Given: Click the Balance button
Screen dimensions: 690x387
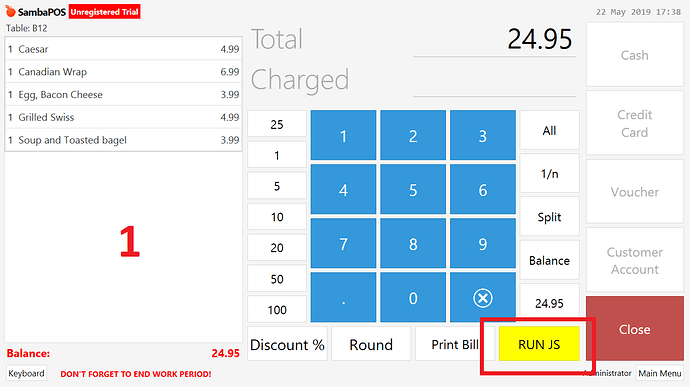Looking at the screenshot, I should pos(549,260).
